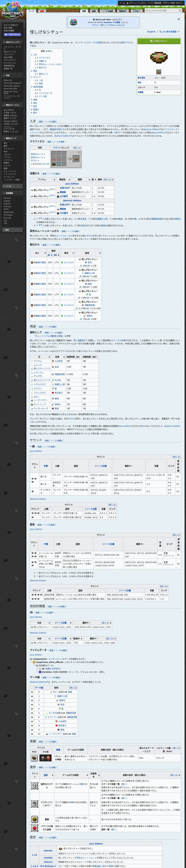Open the 閲覧 tab
Screen dimensions: 186x868
pos(84,11)
